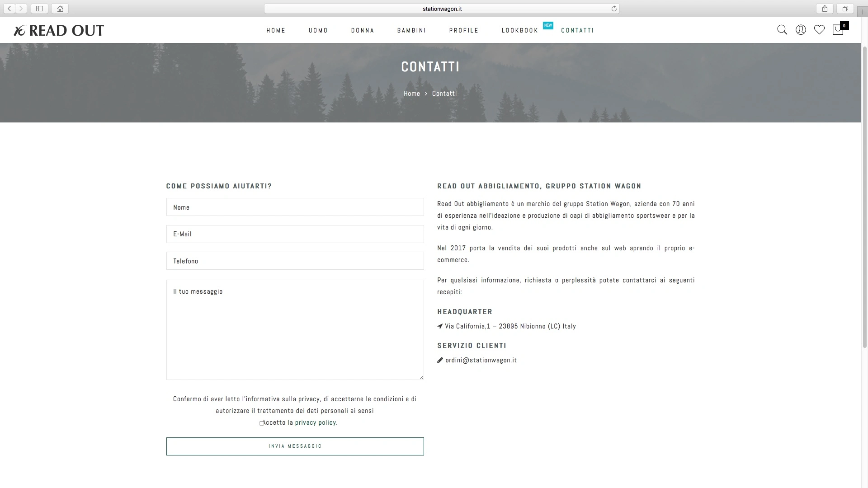Viewport: 868px width, 488px height.
Task: Click the Safari forward arrow
Action: (x=21, y=9)
